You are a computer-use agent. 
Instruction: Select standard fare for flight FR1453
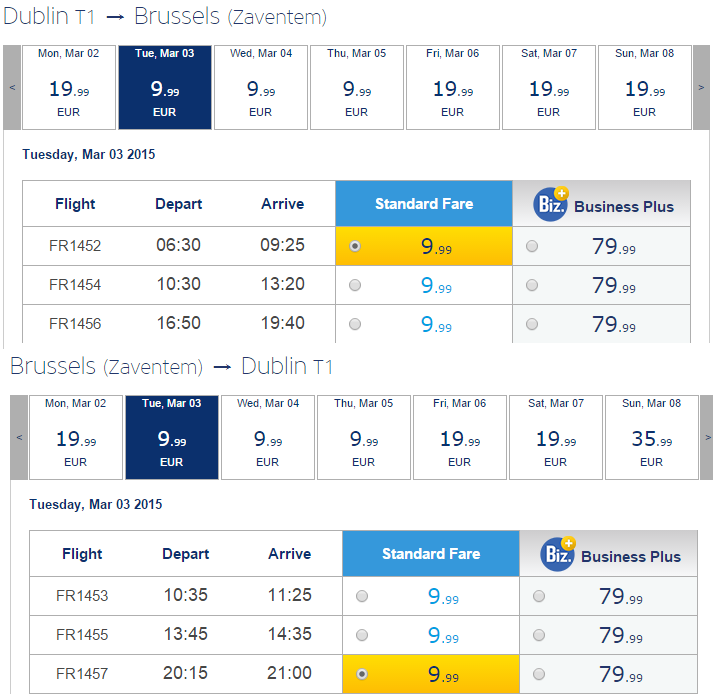[x=362, y=596]
